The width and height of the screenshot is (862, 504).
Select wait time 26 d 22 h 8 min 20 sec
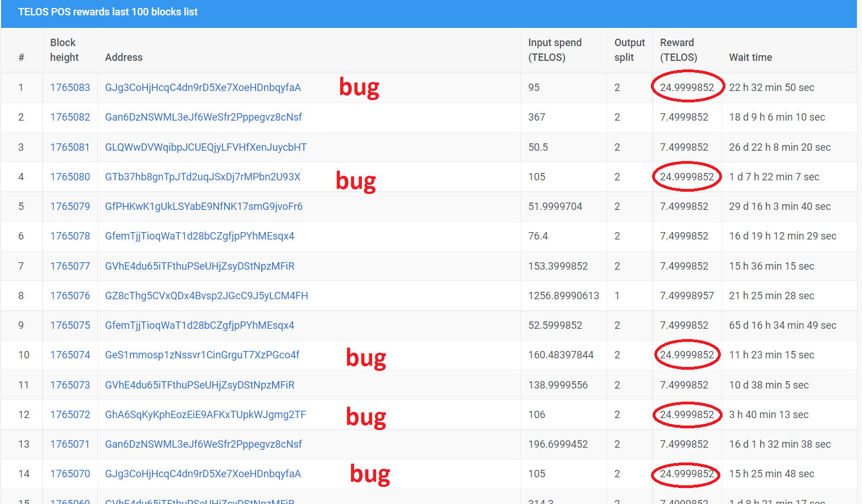pyautogui.click(x=780, y=147)
